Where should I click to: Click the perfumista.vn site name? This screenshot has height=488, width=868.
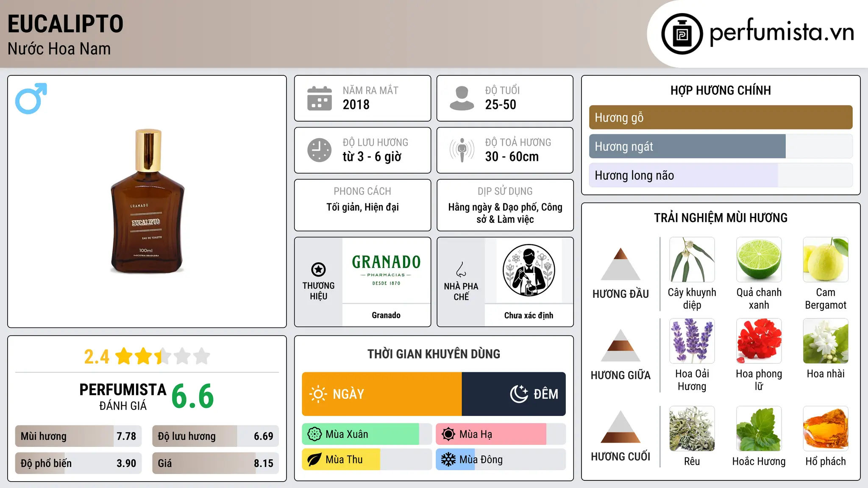pyautogui.click(x=782, y=32)
